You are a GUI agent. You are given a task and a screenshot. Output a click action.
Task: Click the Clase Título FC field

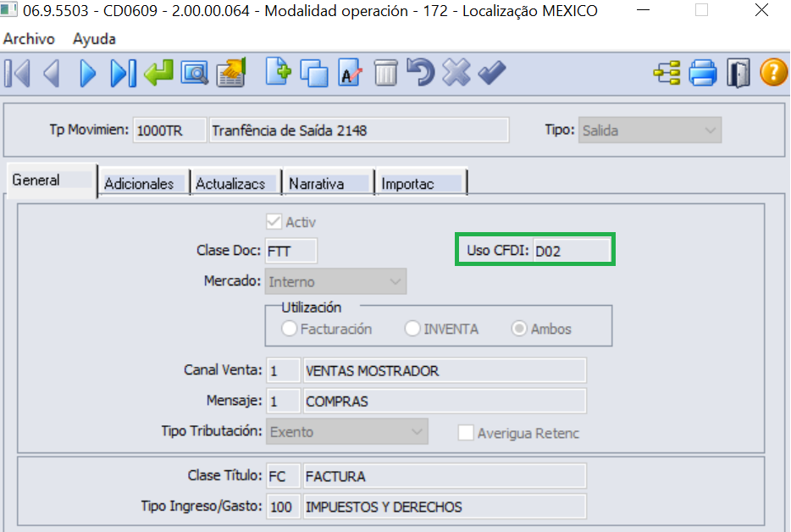[x=284, y=476]
